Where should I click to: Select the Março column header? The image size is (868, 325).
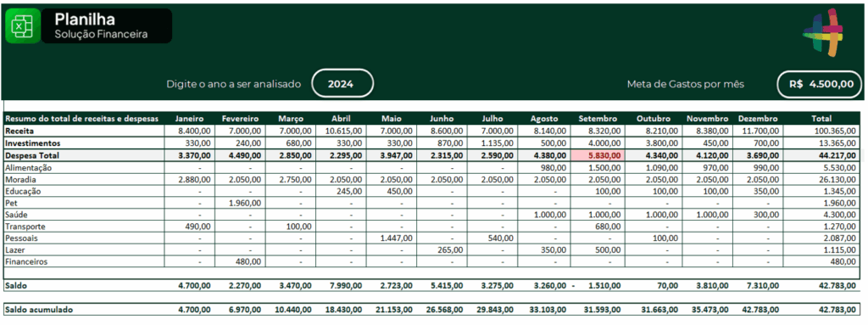291,119
